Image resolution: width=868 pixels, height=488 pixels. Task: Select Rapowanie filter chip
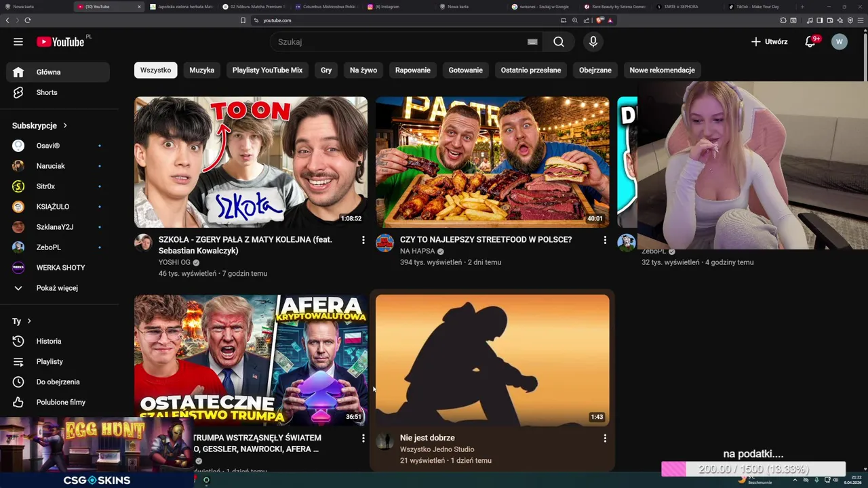[x=413, y=70]
